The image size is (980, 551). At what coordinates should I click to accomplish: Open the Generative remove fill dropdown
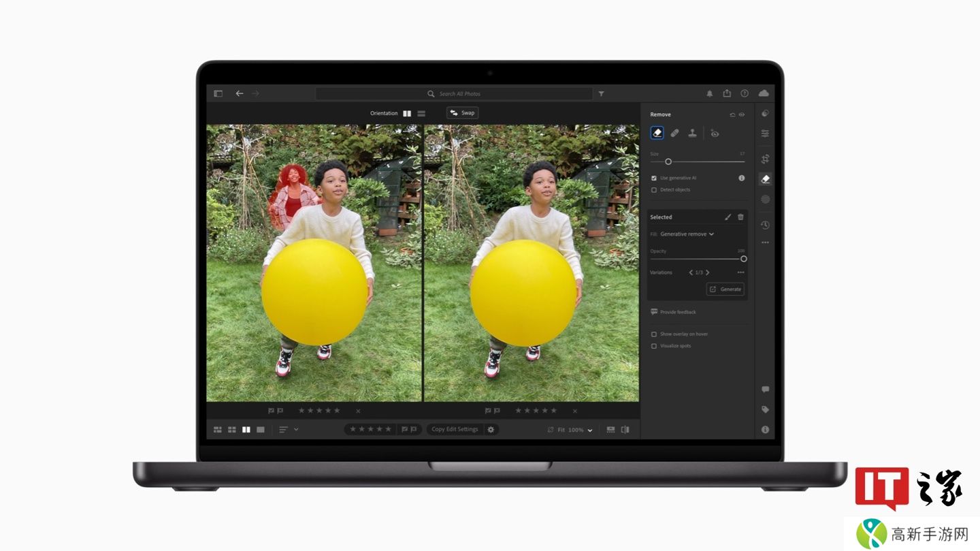point(687,234)
